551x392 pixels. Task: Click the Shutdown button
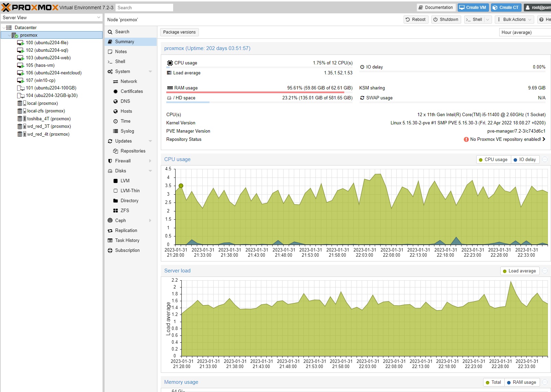click(x=446, y=20)
